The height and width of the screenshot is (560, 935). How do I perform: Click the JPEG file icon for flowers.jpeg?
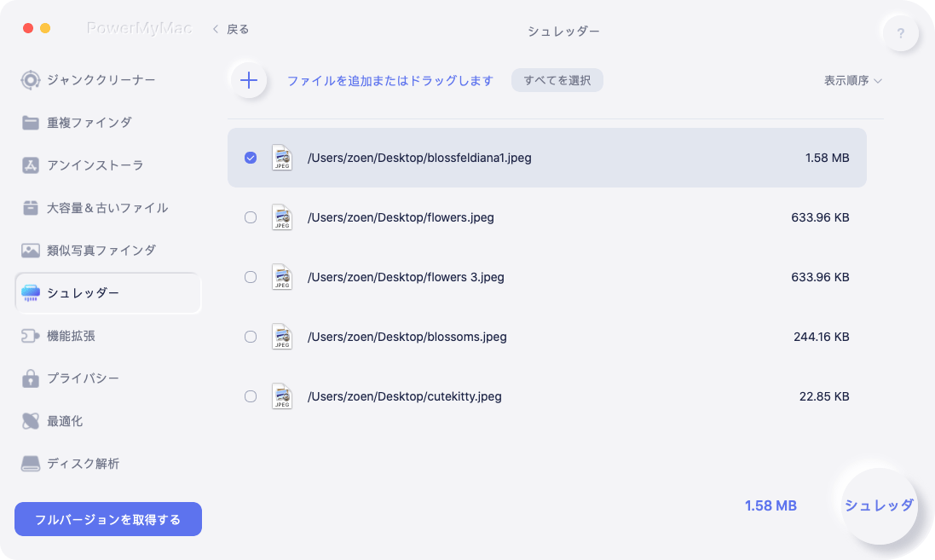[x=282, y=217]
